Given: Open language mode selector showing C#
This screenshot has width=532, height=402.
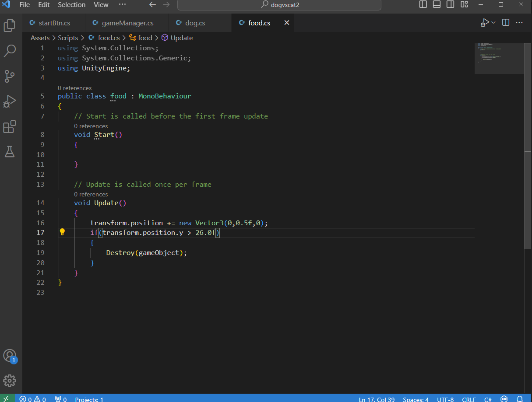Looking at the screenshot, I should tap(488, 399).
